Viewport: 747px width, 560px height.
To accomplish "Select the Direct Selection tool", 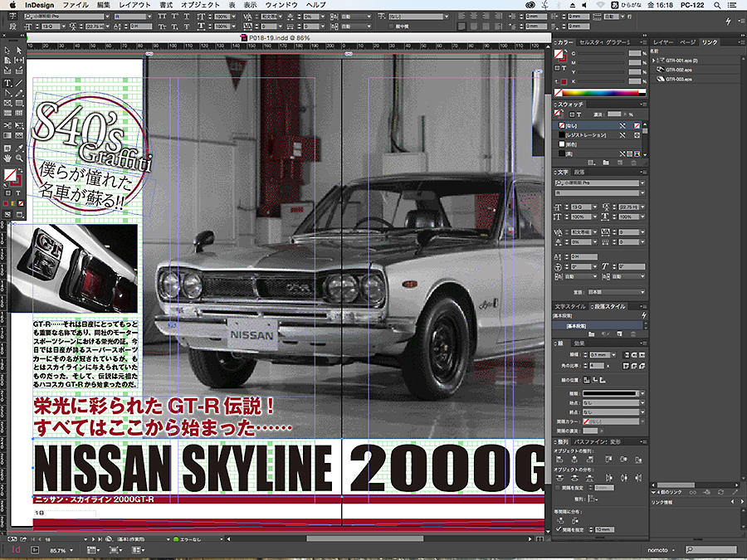I will coord(19,51).
